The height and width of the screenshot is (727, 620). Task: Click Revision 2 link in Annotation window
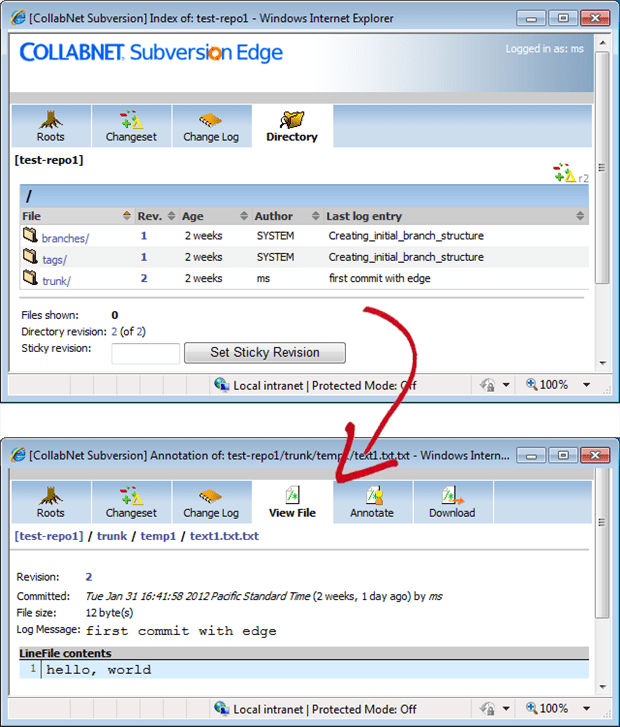89,577
